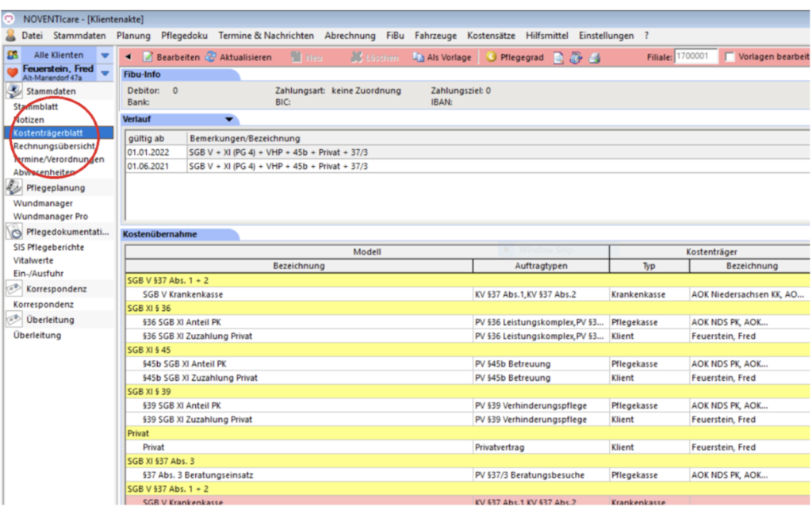
Task: Click the printer icon in toolbar
Action: (595, 58)
